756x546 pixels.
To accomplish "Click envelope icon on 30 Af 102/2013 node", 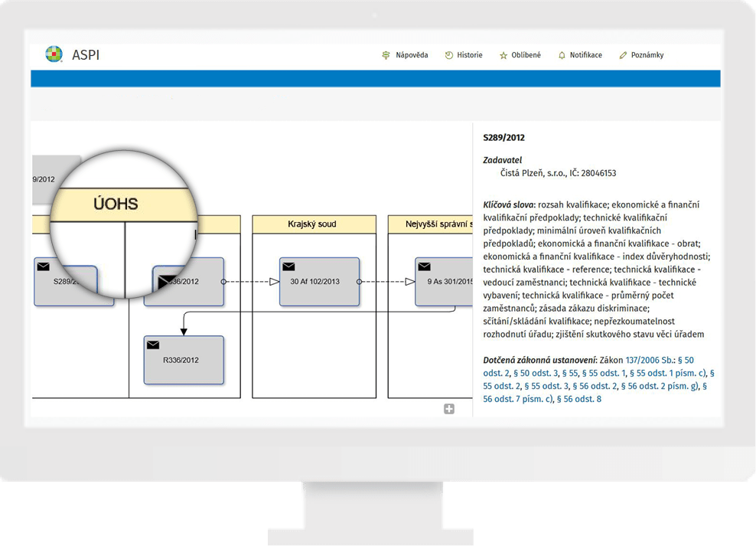I will pos(288,266).
